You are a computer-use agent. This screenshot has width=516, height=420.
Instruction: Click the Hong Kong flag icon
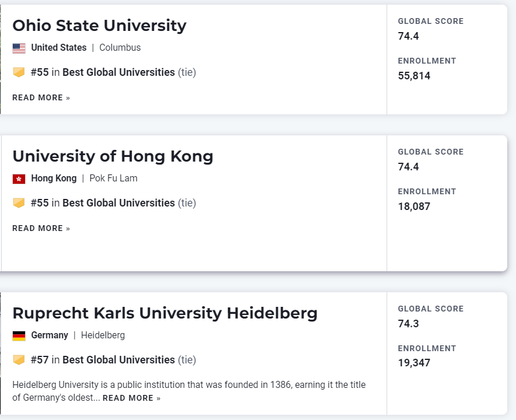(19, 179)
